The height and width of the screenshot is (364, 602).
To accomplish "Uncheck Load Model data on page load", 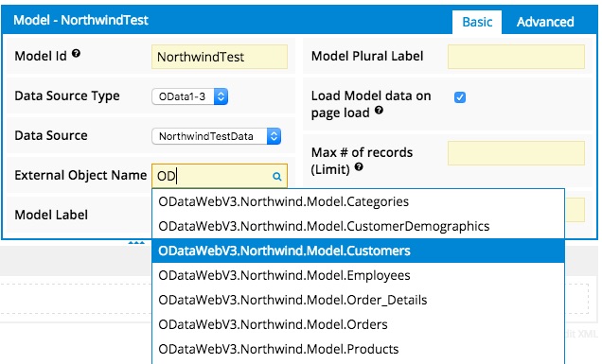I will 460,97.
